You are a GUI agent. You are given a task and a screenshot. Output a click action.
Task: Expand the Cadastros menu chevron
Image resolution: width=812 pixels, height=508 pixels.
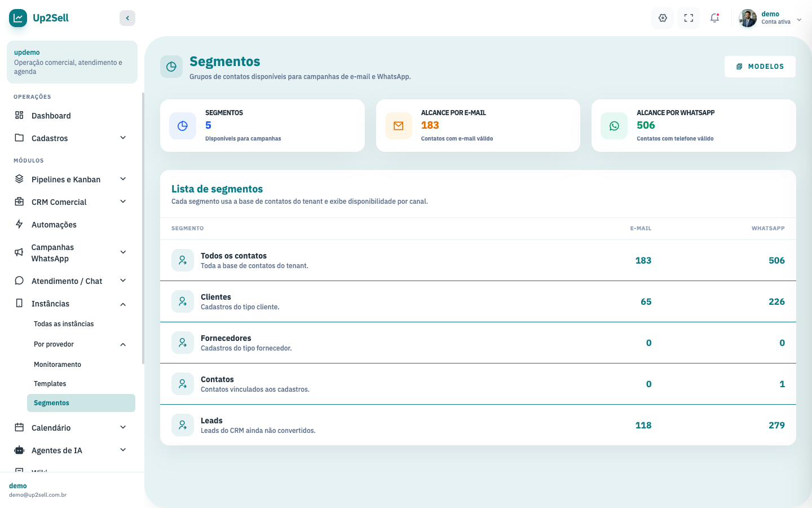click(123, 138)
